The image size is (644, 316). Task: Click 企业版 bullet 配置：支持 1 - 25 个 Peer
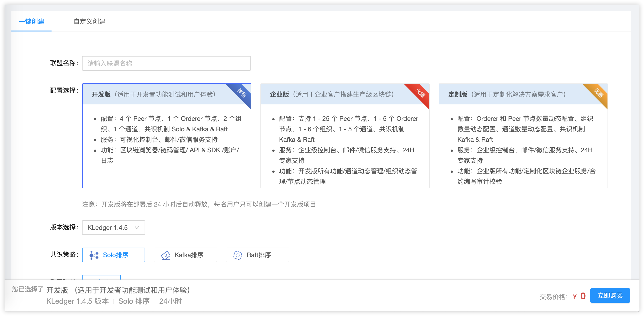[348, 129]
